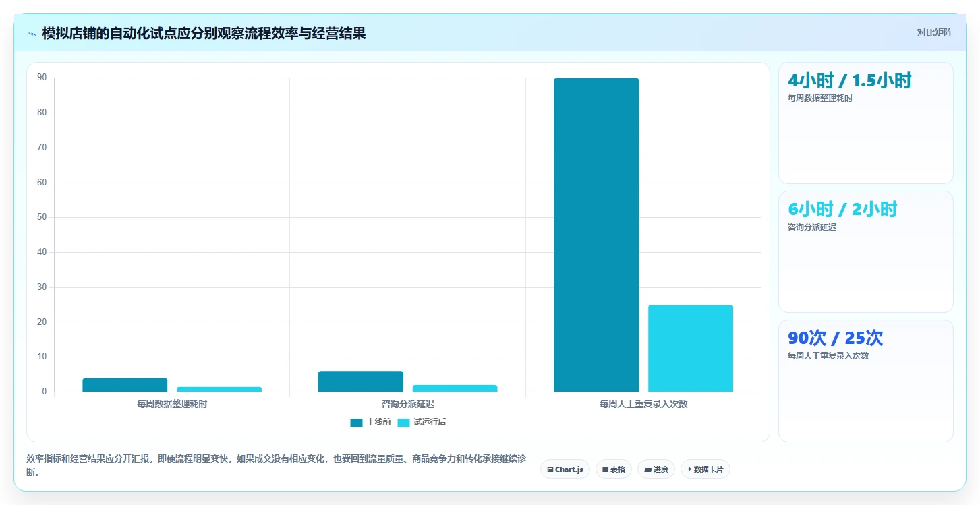Click the 数据卡片 tag chip
Screen dimensions: 980x505
[x=705, y=469]
